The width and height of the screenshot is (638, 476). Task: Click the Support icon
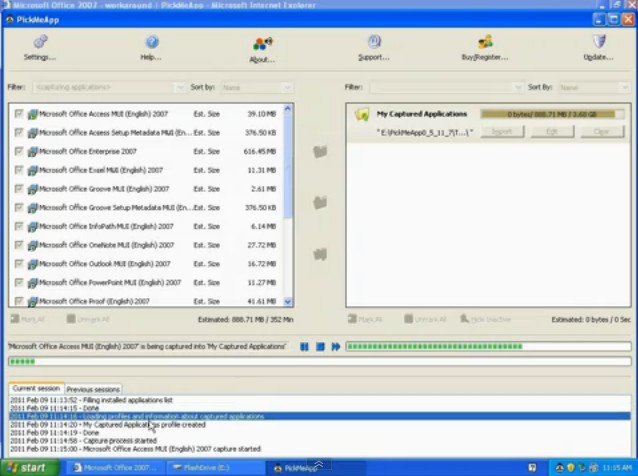[x=374, y=41]
